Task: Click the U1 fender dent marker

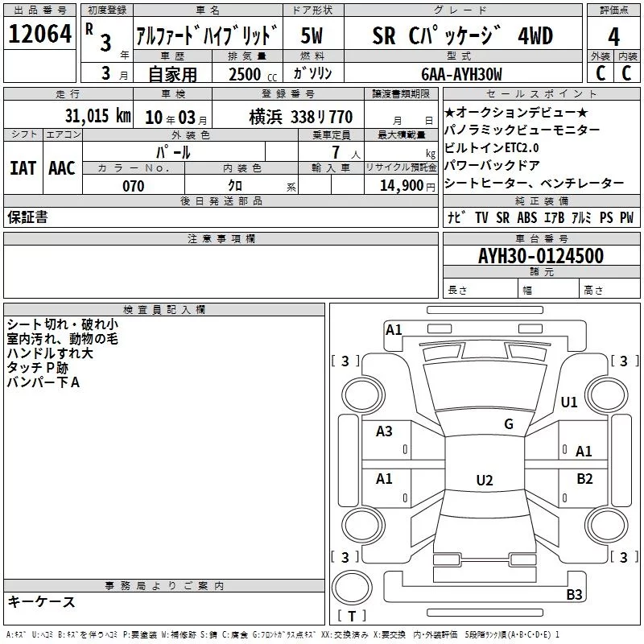Action: [569, 402]
